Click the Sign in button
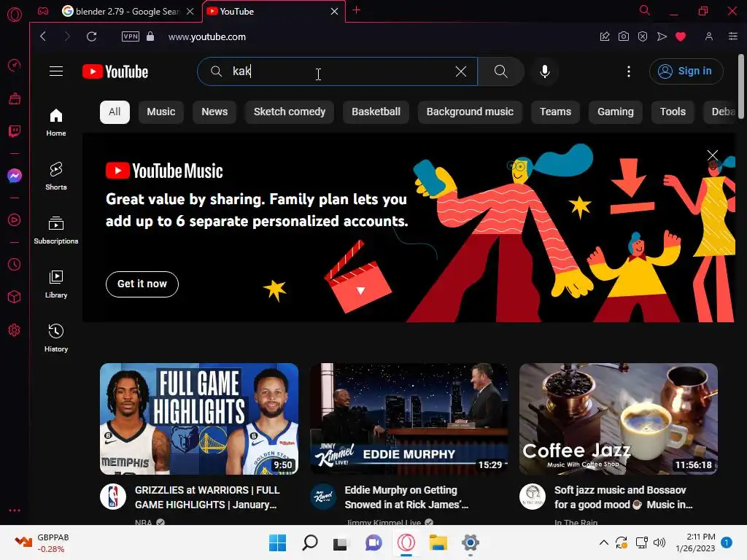Screen dimensions: 747x560 (x=686, y=71)
